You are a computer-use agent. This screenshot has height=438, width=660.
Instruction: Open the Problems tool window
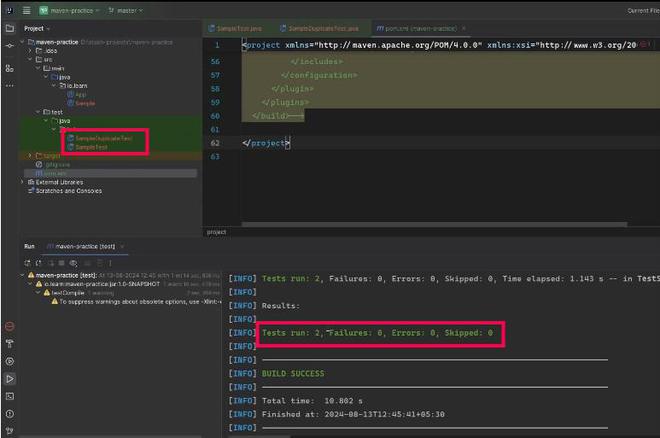pos(10,414)
